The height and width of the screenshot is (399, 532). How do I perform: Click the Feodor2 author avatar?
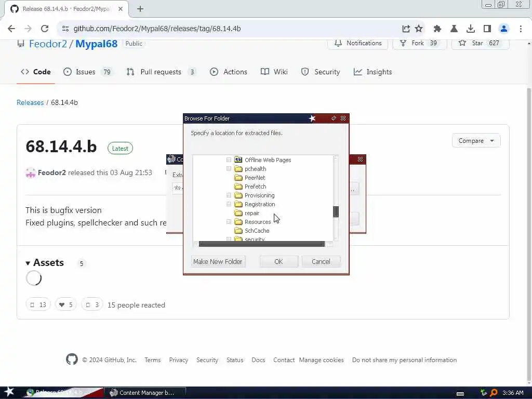[x=31, y=172]
